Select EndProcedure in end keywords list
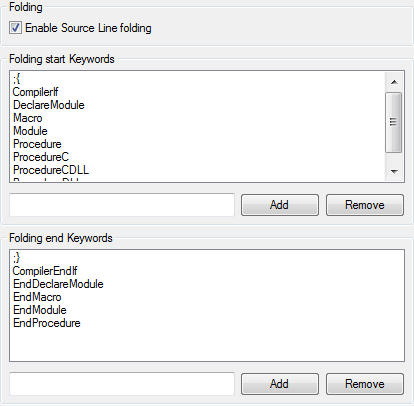Viewport: 414px width, 406px height. click(47, 323)
